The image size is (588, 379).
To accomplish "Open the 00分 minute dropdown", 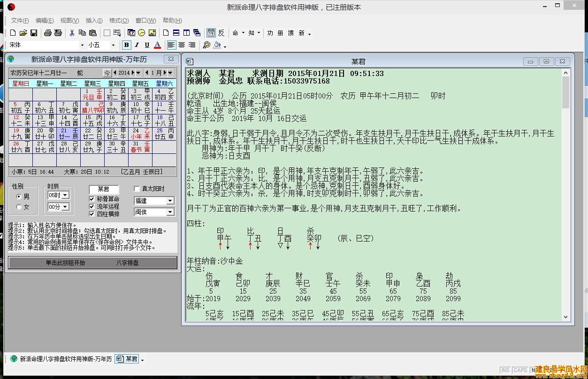I will pyautogui.click(x=65, y=207).
